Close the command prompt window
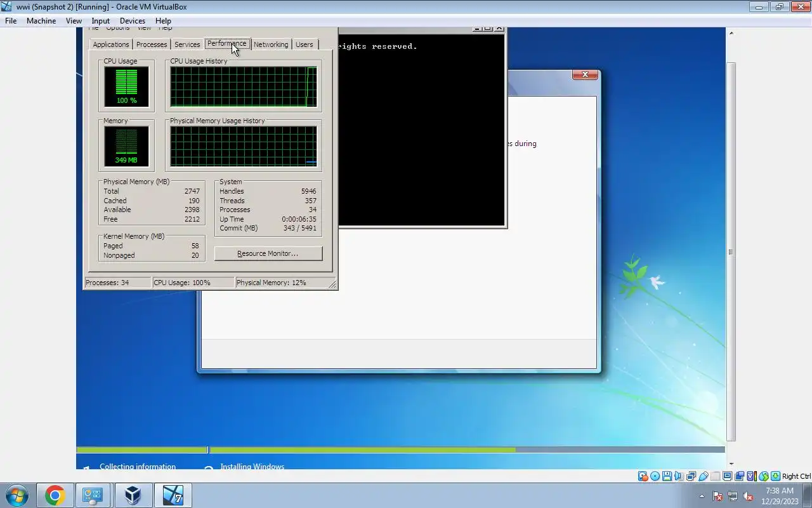This screenshot has width=812, height=508. [499, 29]
